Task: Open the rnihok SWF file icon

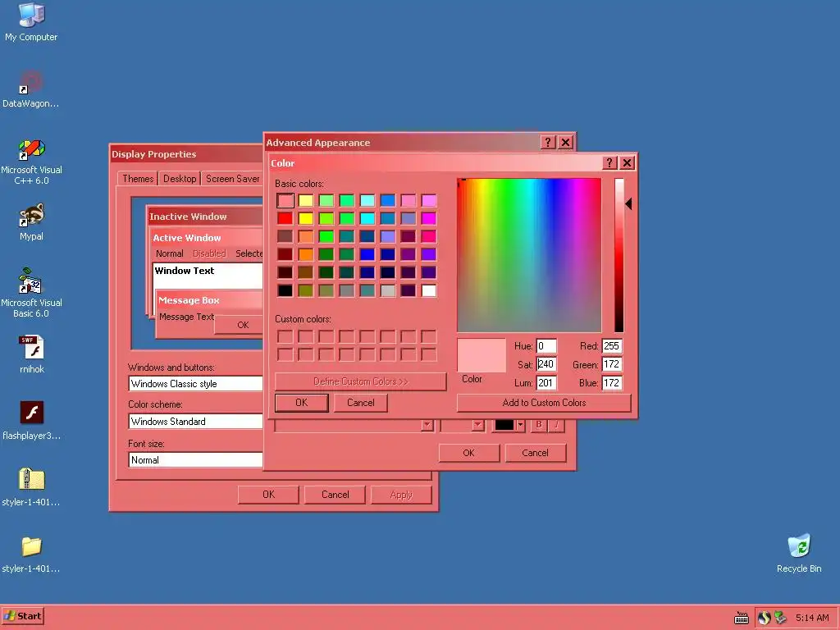Action: coord(31,348)
